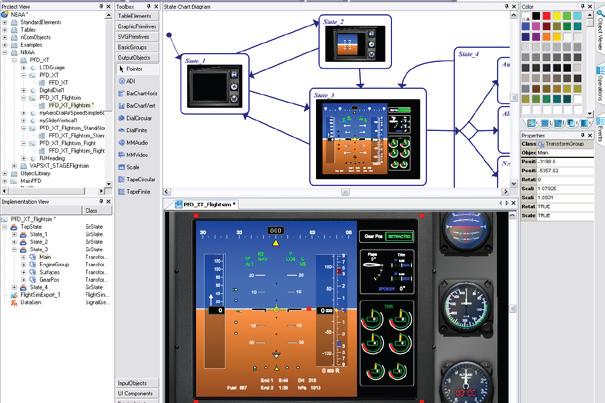Open the Object Viewer side tab
605x403 pixels.
point(598,38)
